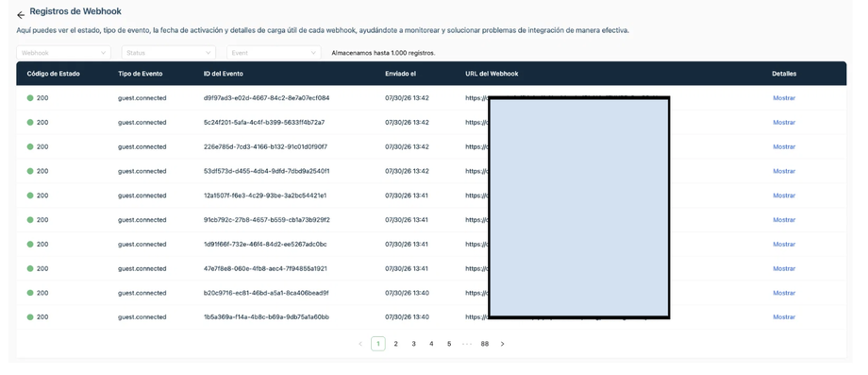Click the ellipsis to jump pages ahead
The height and width of the screenshot is (375, 868).
click(x=467, y=344)
